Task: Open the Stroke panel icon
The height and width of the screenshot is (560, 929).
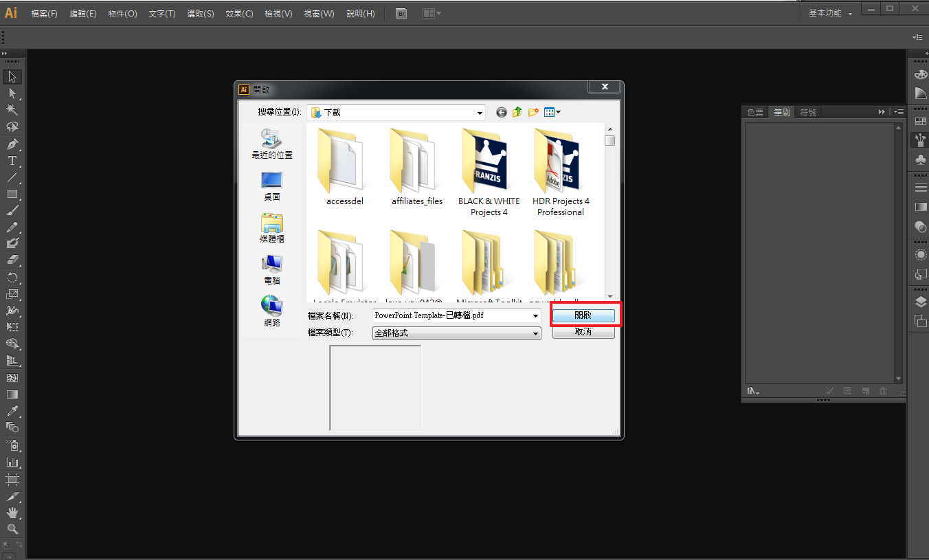Action: click(921, 188)
